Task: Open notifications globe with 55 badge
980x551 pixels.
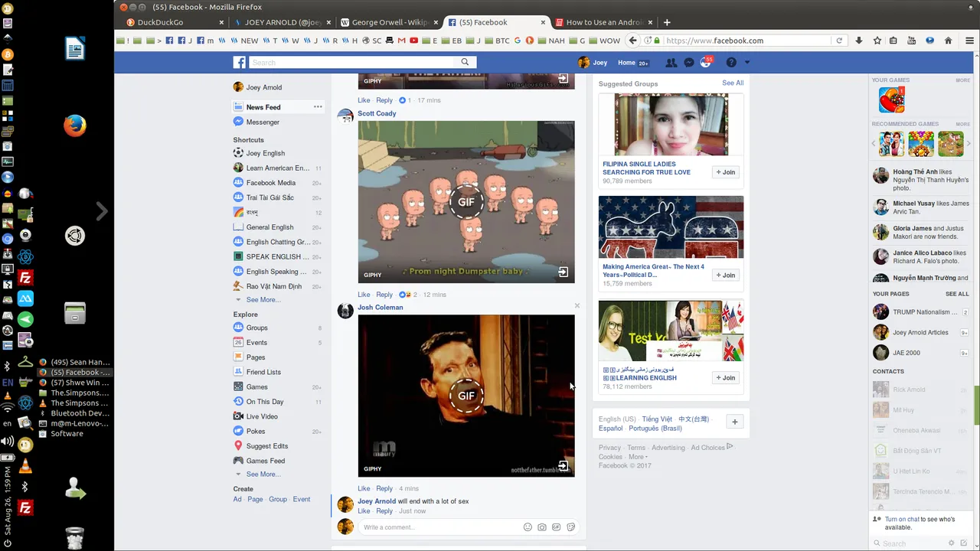Action: click(706, 63)
